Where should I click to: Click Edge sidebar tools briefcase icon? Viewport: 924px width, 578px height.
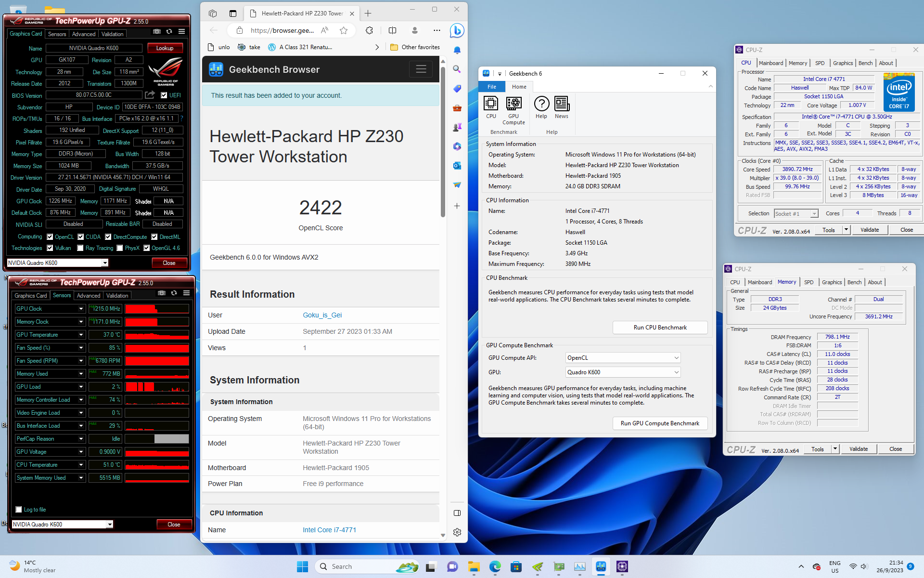click(457, 108)
